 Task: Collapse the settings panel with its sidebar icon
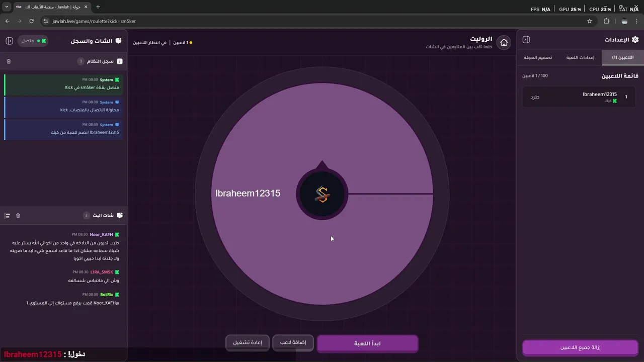click(526, 40)
